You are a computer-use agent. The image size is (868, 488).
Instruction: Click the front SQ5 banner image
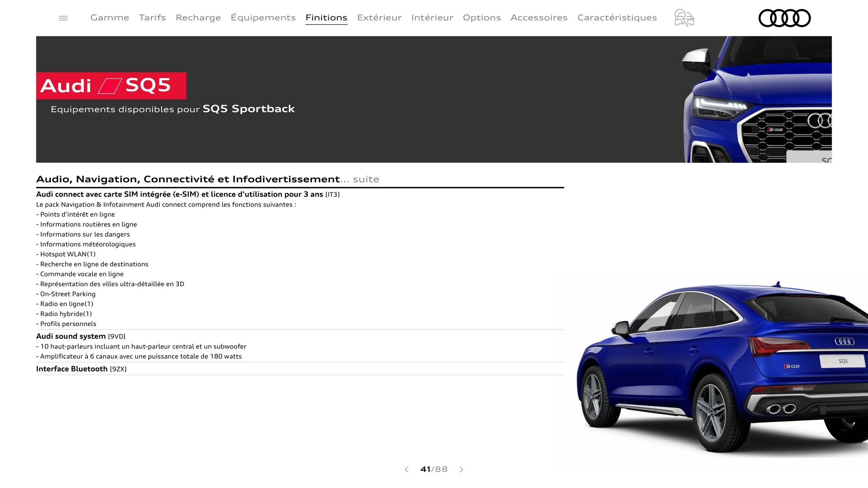click(x=757, y=100)
